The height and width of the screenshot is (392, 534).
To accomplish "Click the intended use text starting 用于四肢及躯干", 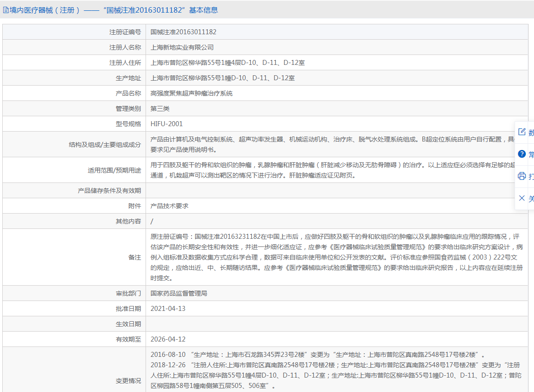I will pyautogui.click(x=333, y=170).
